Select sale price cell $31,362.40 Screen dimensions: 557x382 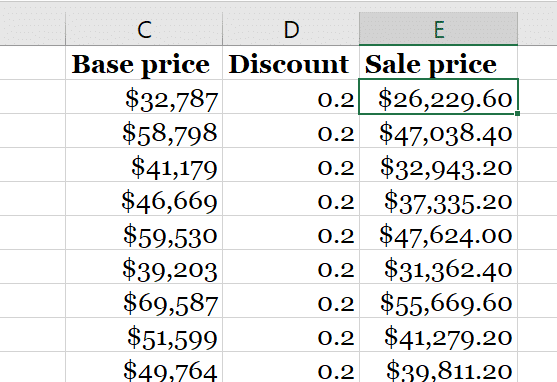coord(438,267)
